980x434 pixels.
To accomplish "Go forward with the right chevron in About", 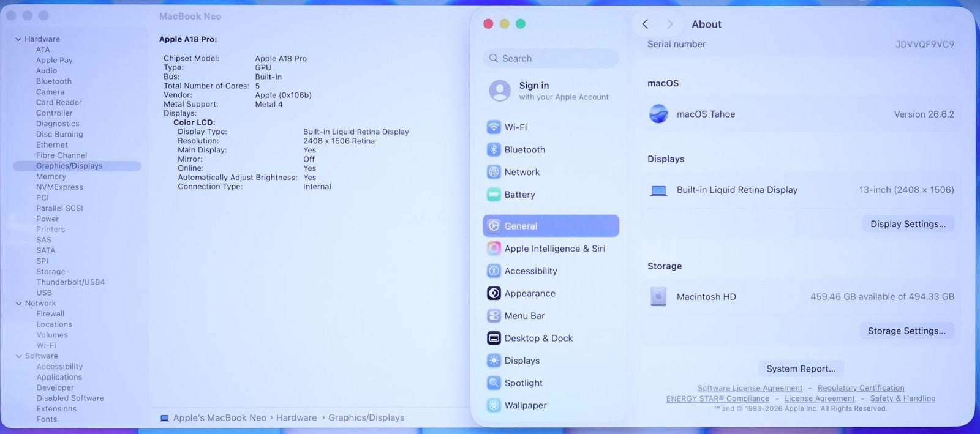I will [669, 24].
